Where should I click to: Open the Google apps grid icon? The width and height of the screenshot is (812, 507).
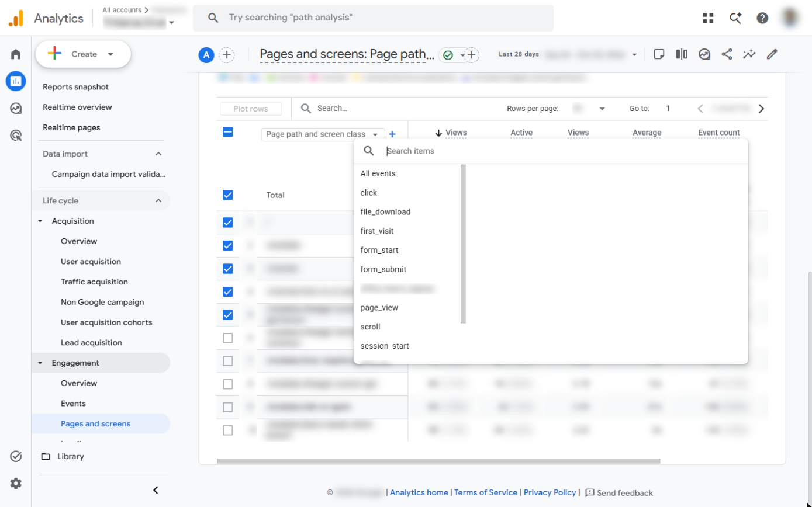[709, 18]
